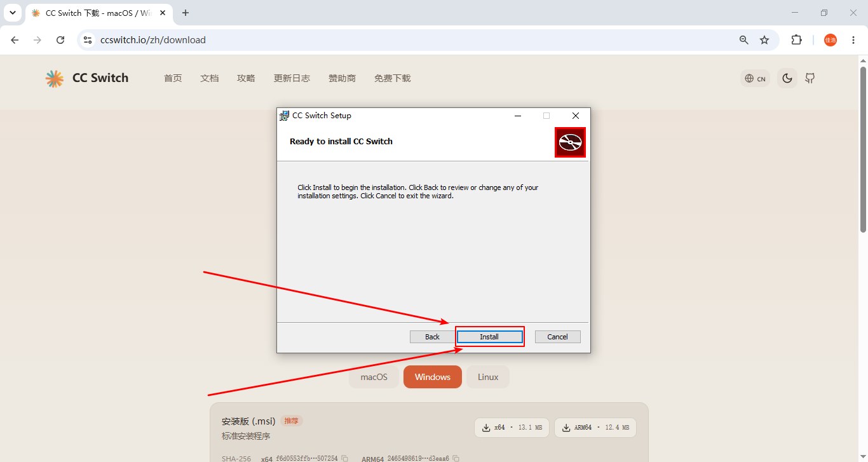This screenshot has width=868, height=462.
Task: Open the browser zoom magnifier icon
Action: [x=744, y=40]
